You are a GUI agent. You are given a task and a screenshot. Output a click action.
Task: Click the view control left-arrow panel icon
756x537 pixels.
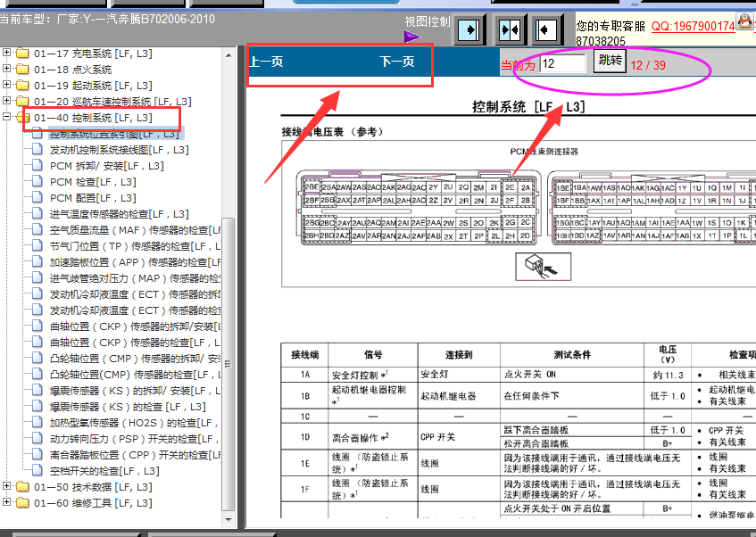547,30
